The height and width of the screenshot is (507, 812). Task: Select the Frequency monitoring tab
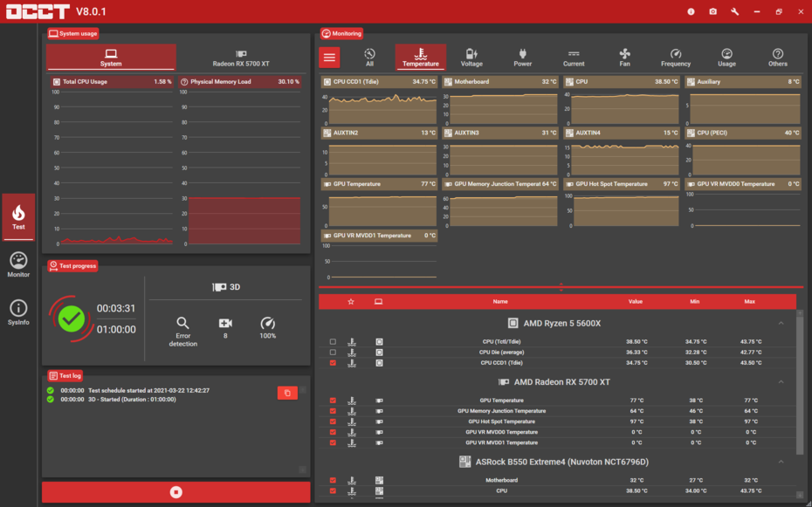(676, 58)
